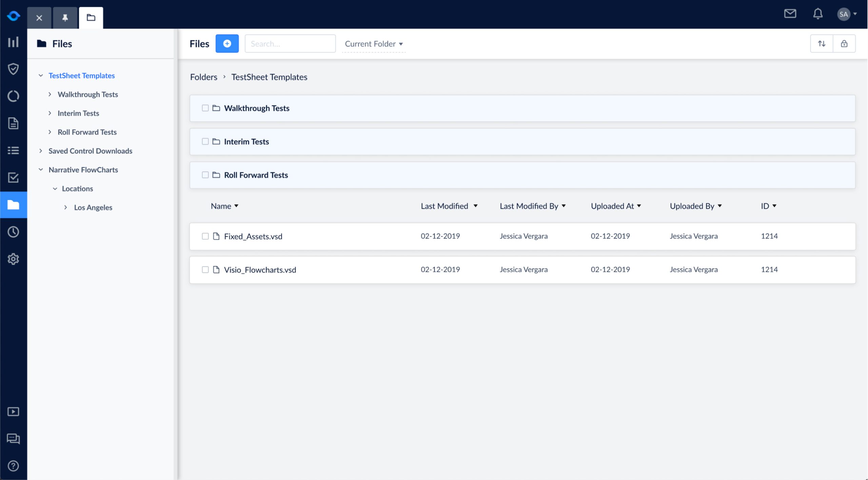
Task: Click the sort arrows icon in toolbar
Action: point(822,44)
